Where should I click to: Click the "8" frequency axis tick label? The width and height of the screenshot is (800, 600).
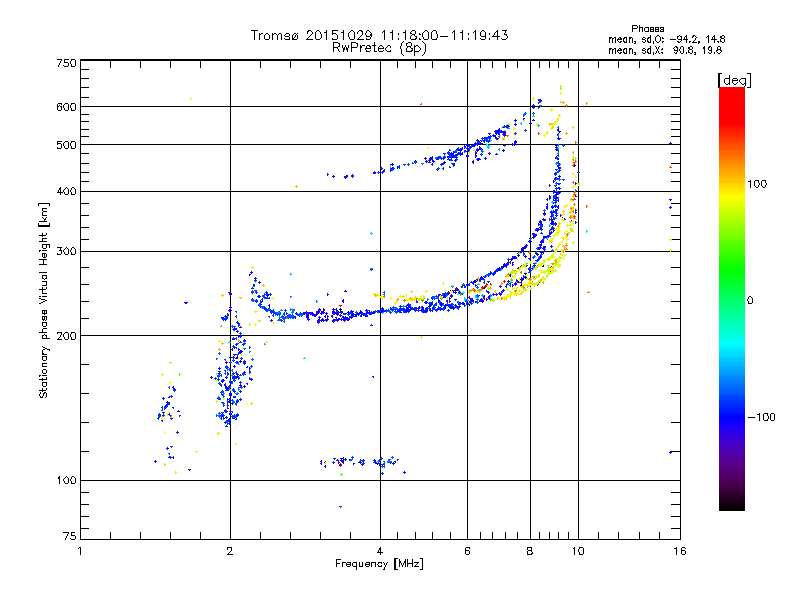pyautogui.click(x=530, y=551)
